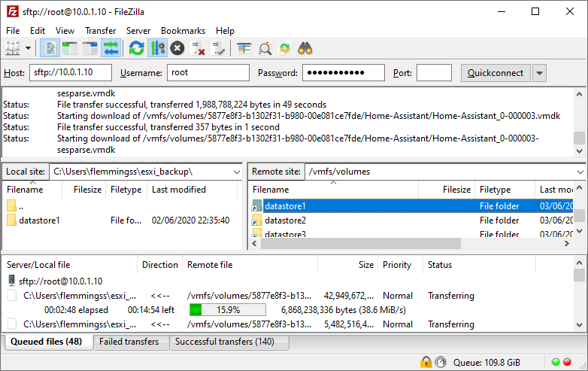Open the Help menu
The width and height of the screenshot is (588, 371).
pyautogui.click(x=225, y=31)
